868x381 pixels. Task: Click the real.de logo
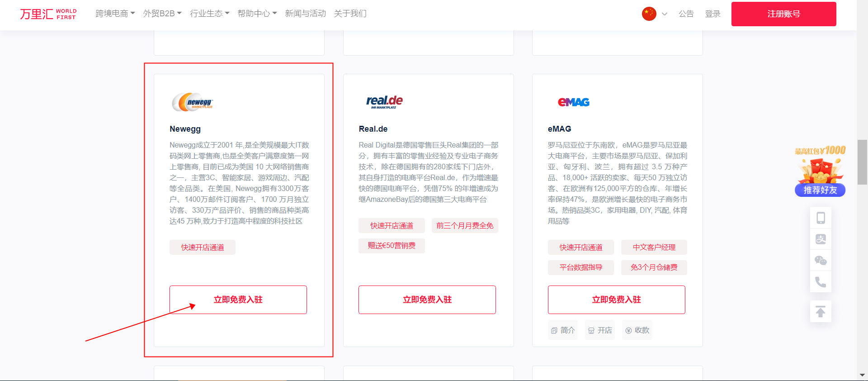coord(384,102)
